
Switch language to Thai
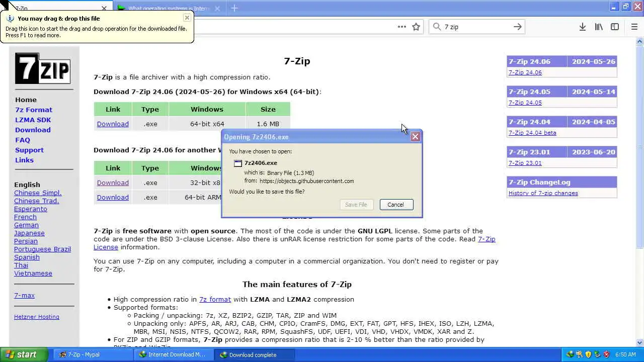[x=21, y=265]
